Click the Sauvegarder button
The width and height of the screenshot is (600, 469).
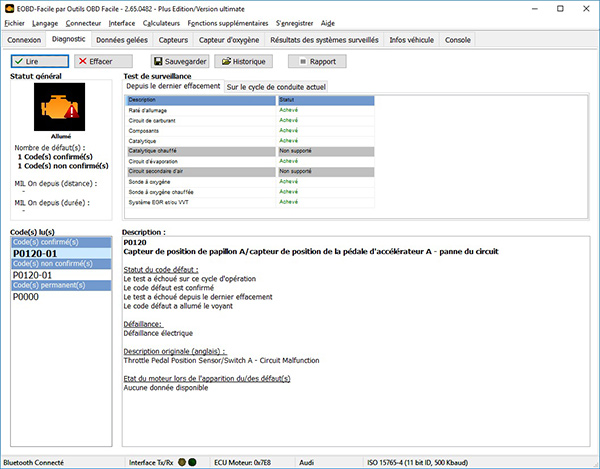pos(180,61)
